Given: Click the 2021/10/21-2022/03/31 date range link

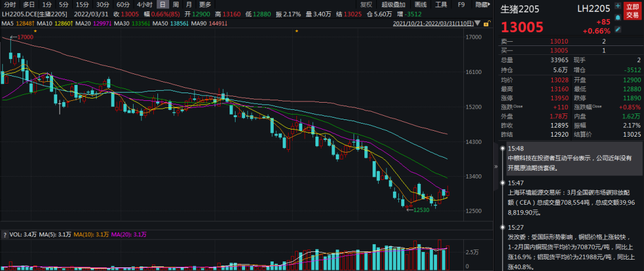Looking at the screenshot, I should tap(434, 23).
